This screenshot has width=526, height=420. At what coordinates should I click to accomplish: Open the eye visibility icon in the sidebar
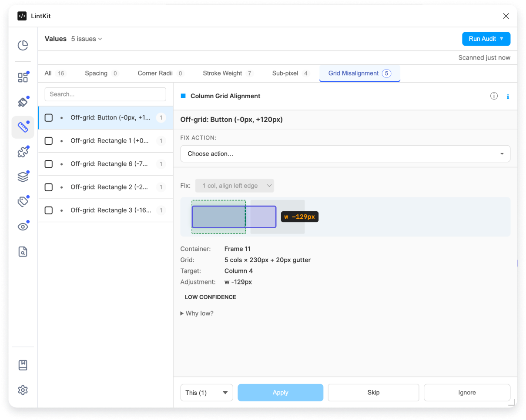click(23, 227)
